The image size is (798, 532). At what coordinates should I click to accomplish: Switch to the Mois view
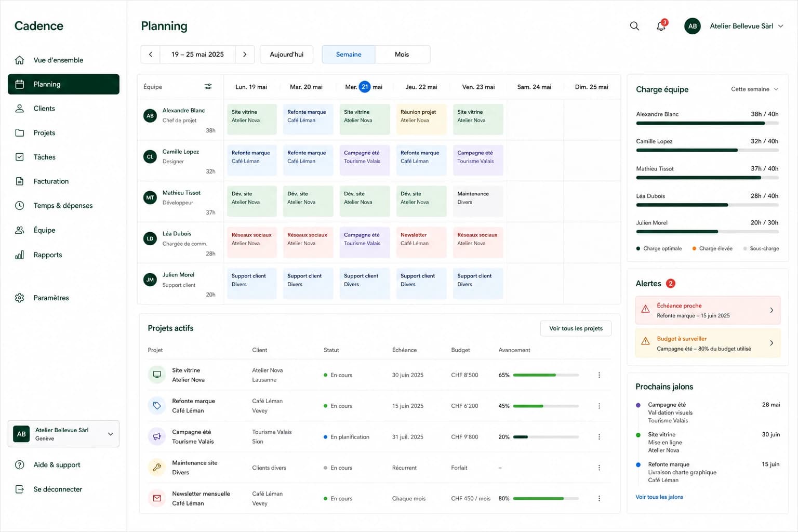click(402, 55)
